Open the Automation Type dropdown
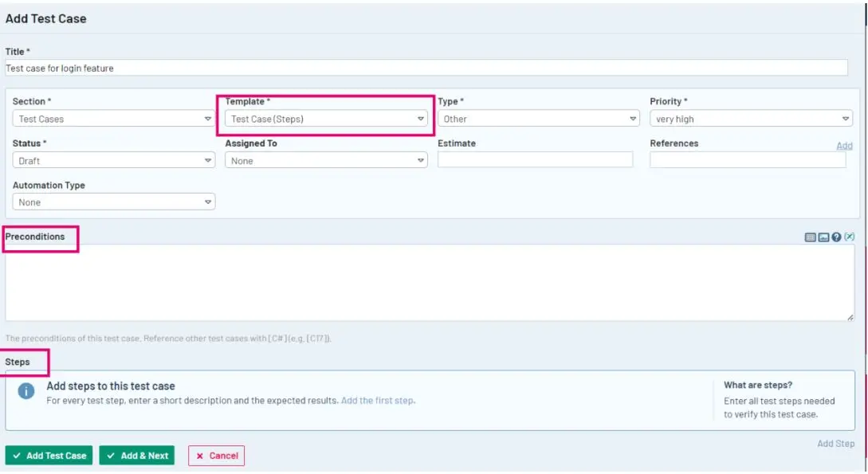Screen dimensions: 868x474 [x=113, y=202]
